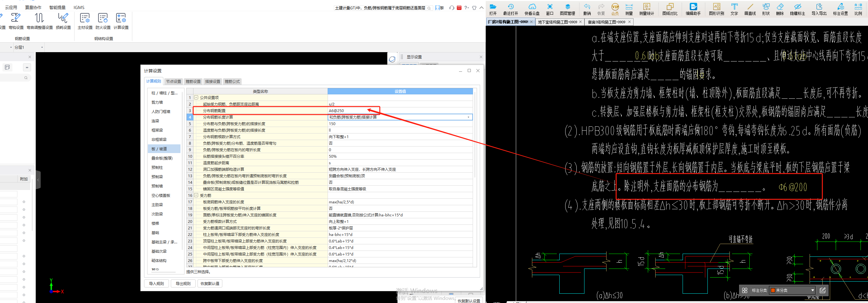Open the 算量协作 menu
The image size is (868, 303).
click(x=33, y=7)
